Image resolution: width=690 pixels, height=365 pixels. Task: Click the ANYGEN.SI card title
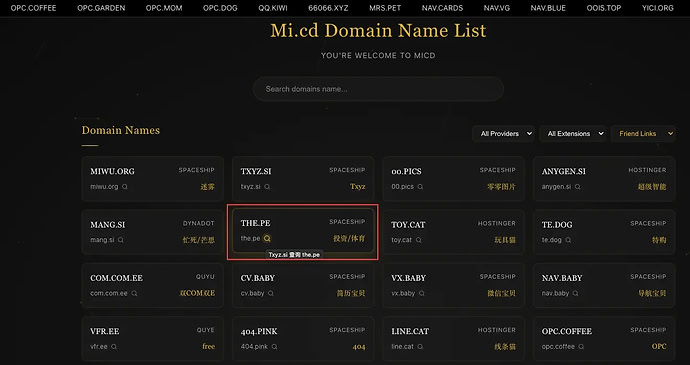pos(564,171)
